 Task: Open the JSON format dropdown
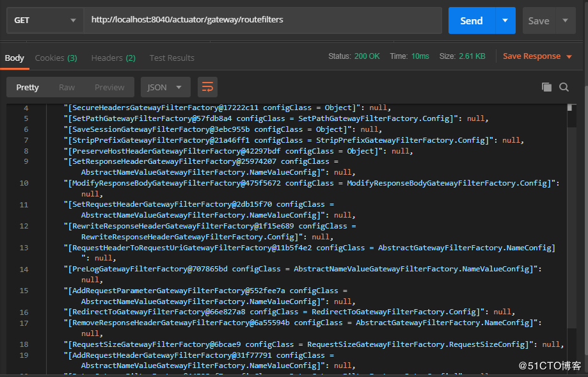coord(165,88)
